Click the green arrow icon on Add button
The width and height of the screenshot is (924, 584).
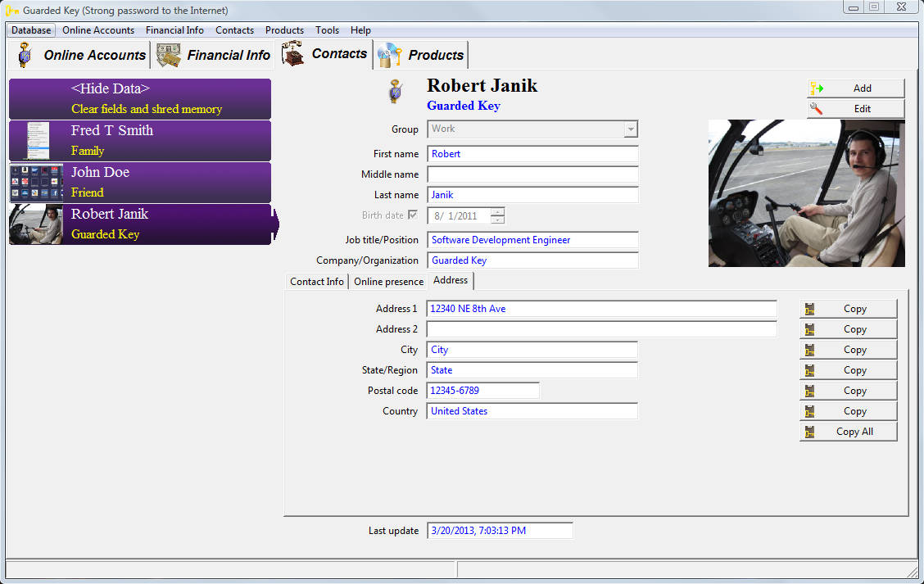pyautogui.click(x=817, y=88)
